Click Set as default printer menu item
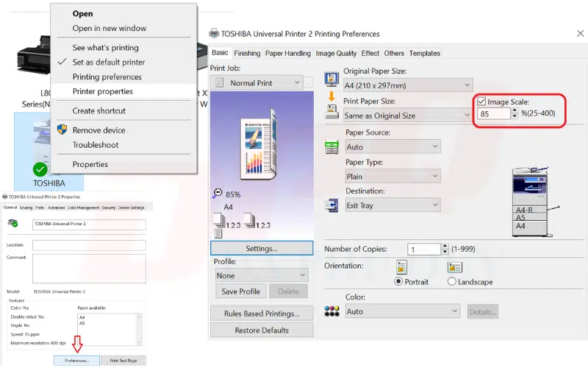The height and width of the screenshot is (368, 588). pyautogui.click(x=123, y=62)
